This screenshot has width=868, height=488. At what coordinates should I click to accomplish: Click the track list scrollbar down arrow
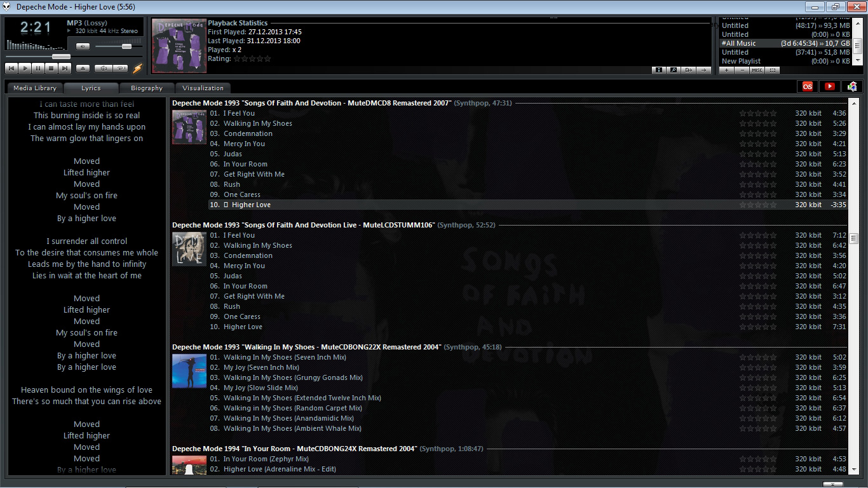pos(853,470)
